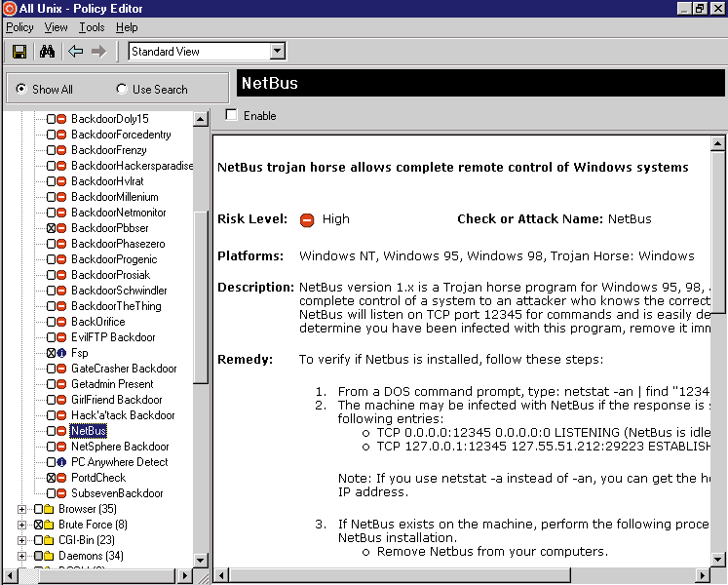728x585 pixels.
Task: Select the Use Search radio button
Action: click(x=122, y=89)
